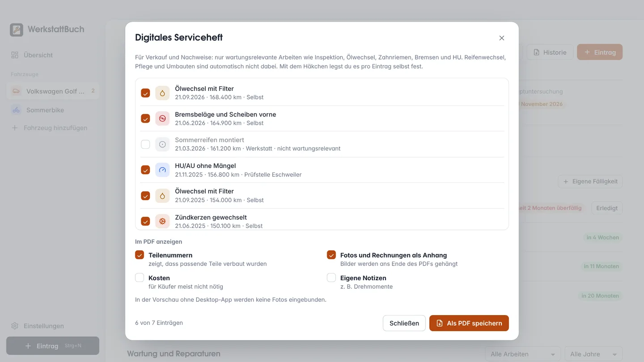Click the text HU/AU ohne Mängel
644x362 pixels.
[x=205, y=166]
